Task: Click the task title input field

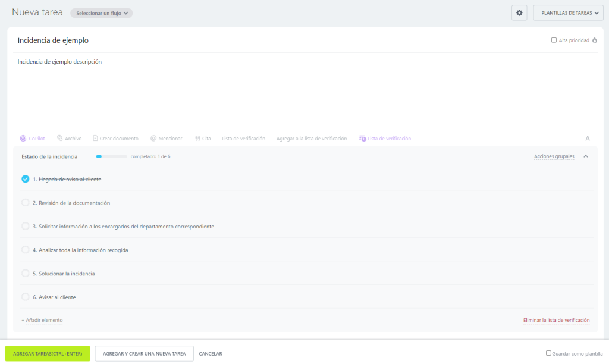Action: point(238,40)
